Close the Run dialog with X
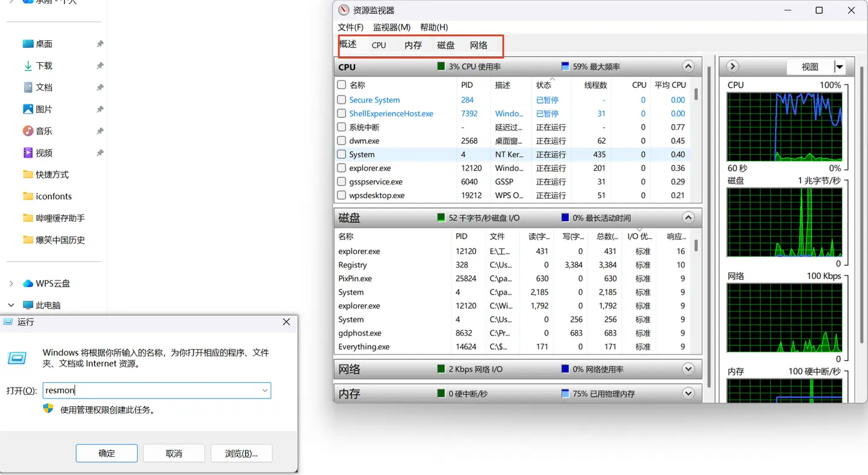The height and width of the screenshot is (475, 868). pos(286,322)
